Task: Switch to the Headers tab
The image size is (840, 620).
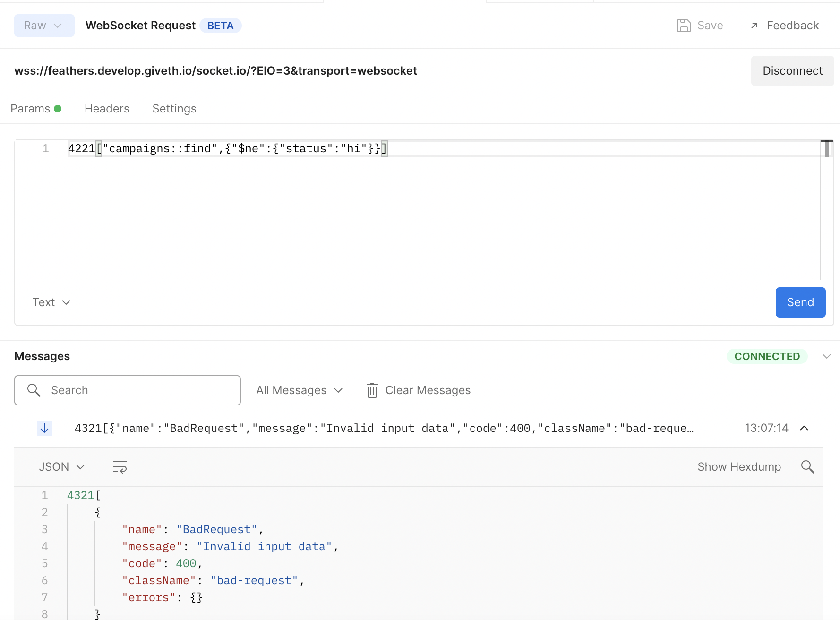Action: tap(107, 109)
